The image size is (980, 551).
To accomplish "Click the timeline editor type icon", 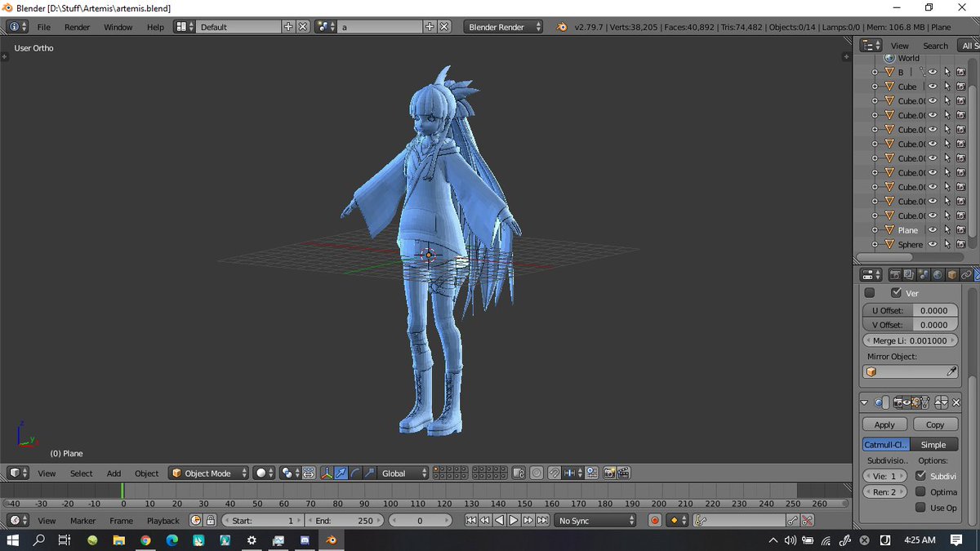I will point(17,521).
